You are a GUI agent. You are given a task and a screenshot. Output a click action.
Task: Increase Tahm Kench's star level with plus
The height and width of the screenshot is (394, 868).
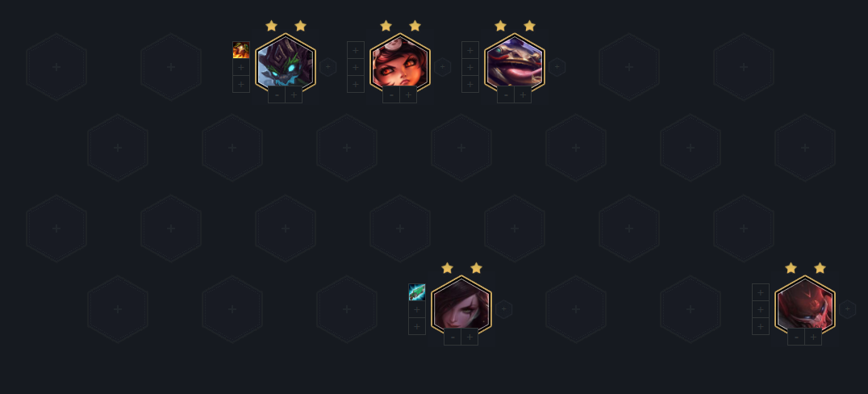pyautogui.click(x=523, y=94)
